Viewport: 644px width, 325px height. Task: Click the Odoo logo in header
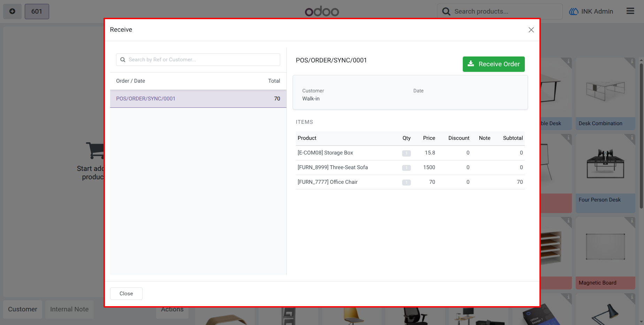tap(322, 12)
